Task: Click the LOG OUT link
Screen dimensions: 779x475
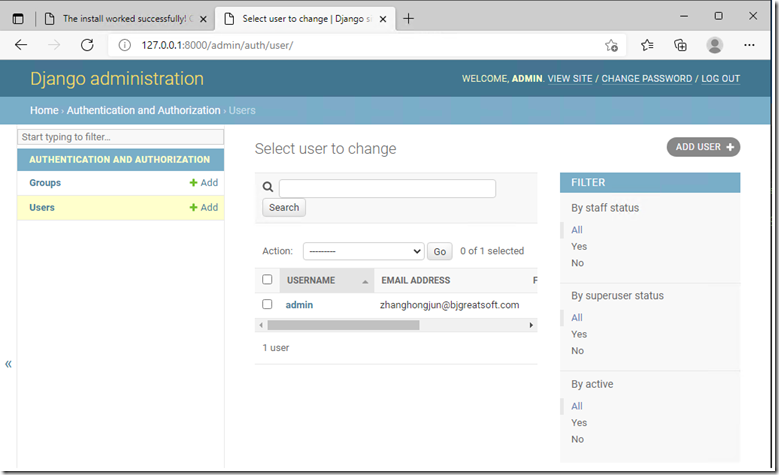Action: [x=720, y=79]
